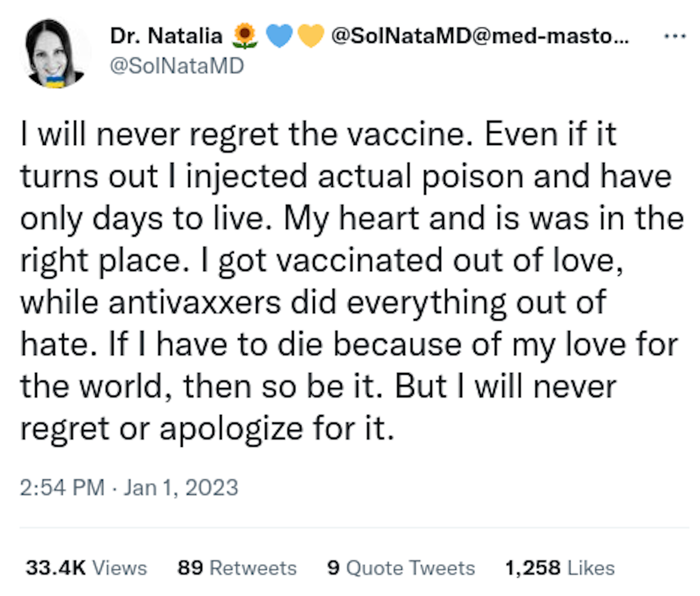Open the 2:54 PM timestamp link
The image size is (700, 596).
pos(62,488)
